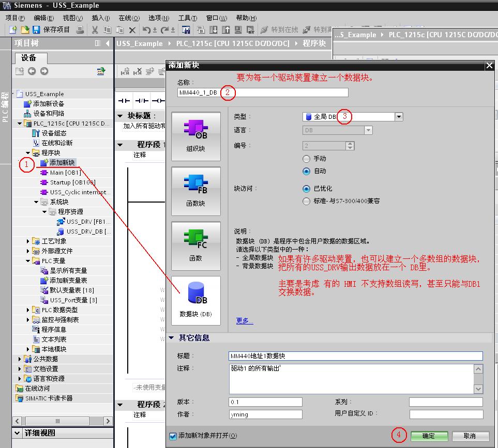Delete with the X toolbar icon

[x=132, y=30]
